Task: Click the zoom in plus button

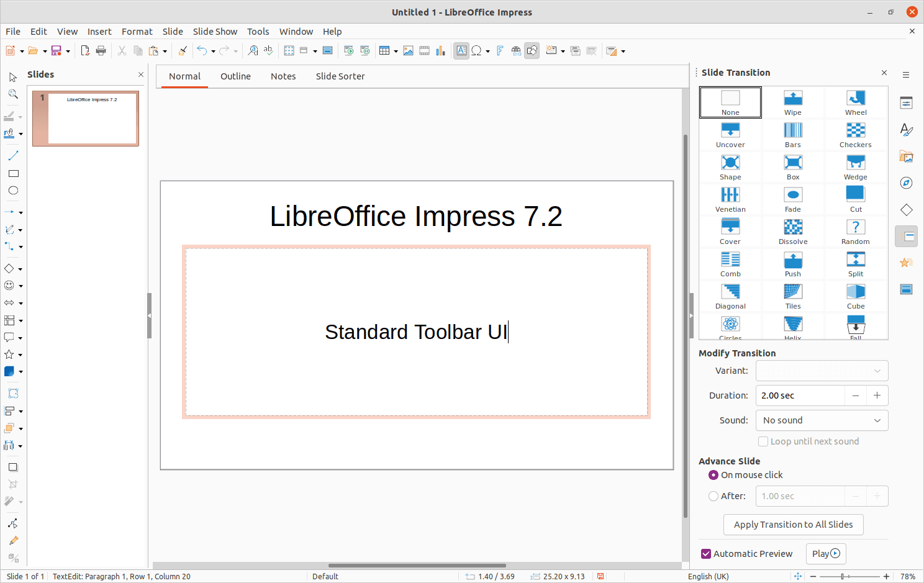Action: (x=886, y=577)
